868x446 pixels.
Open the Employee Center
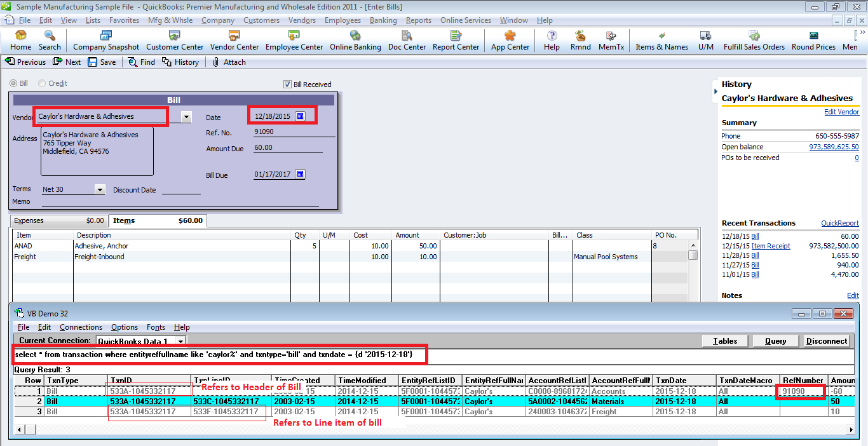294,41
